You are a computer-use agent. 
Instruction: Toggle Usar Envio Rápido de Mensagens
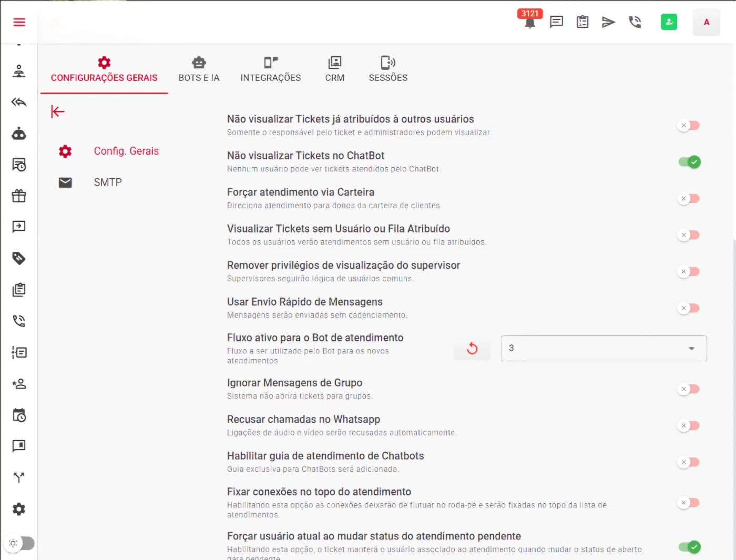click(689, 308)
